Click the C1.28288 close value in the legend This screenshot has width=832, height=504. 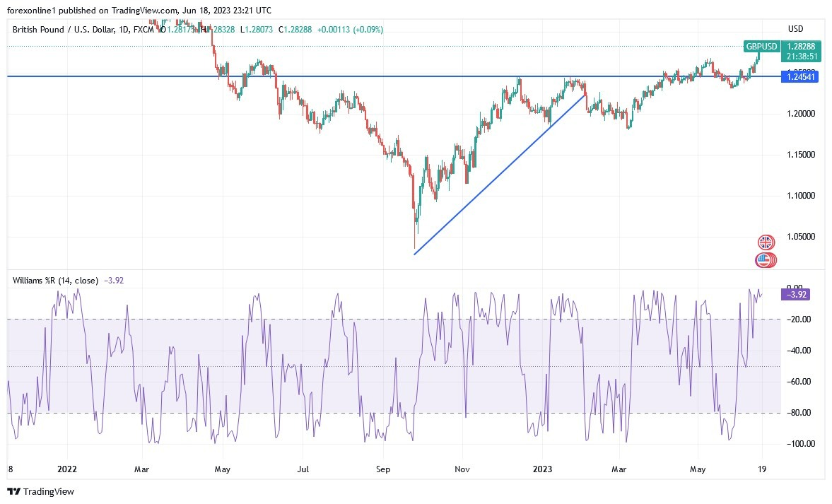(297, 30)
